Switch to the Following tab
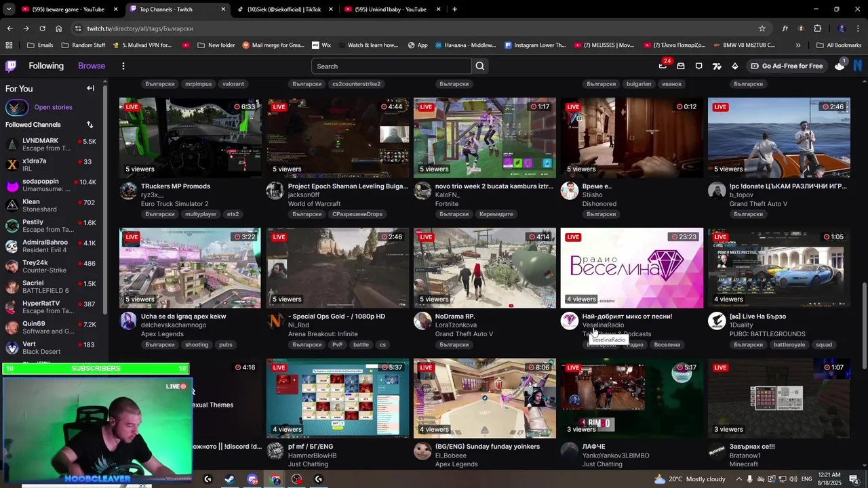This screenshot has height=488, width=868. click(46, 66)
